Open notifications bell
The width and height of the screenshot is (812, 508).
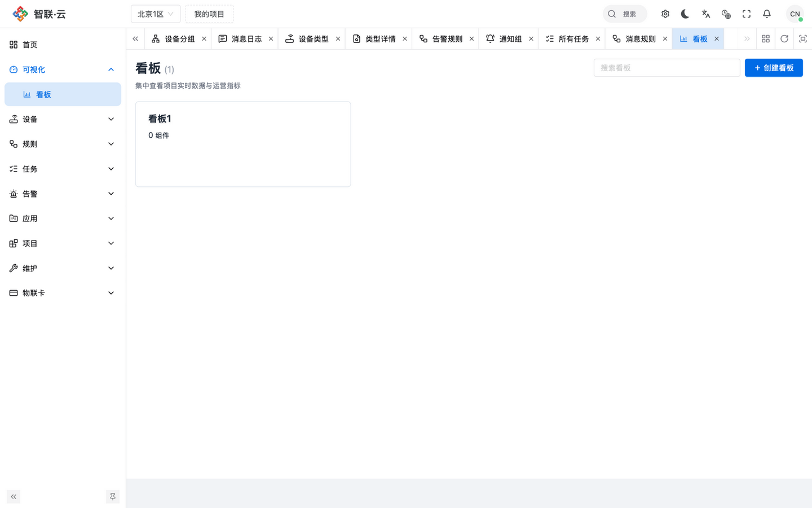[767, 14]
